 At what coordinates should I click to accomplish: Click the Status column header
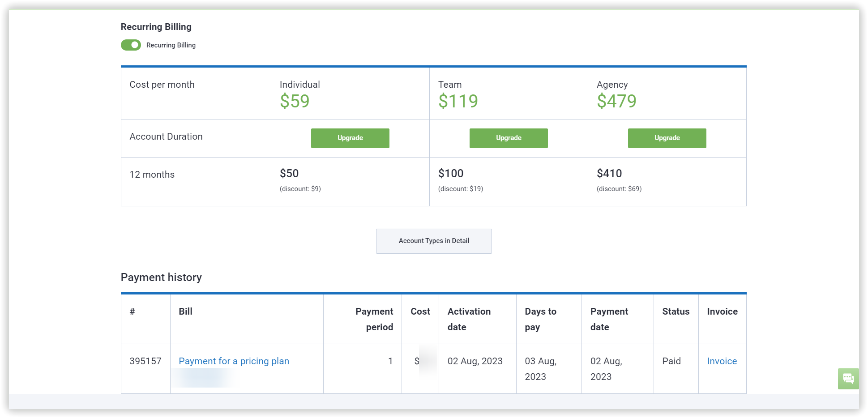click(x=676, y=311)
